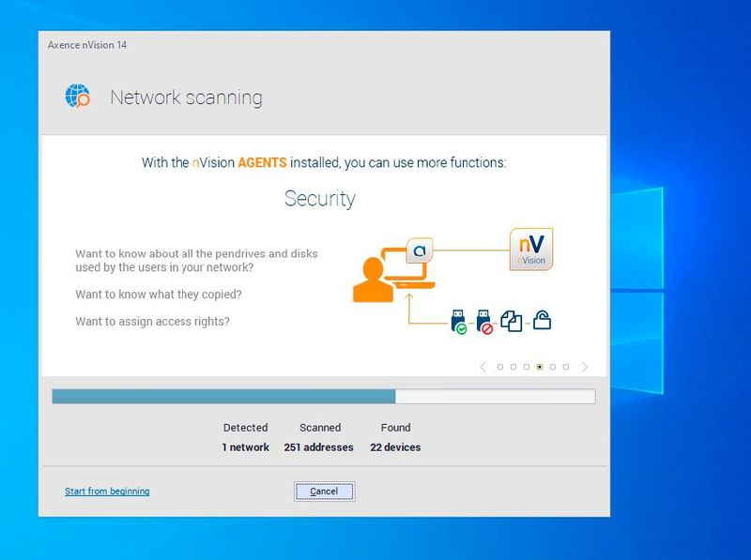Go back using the left chevron arrow
This screenshot has width=751, height=560.
483,367
